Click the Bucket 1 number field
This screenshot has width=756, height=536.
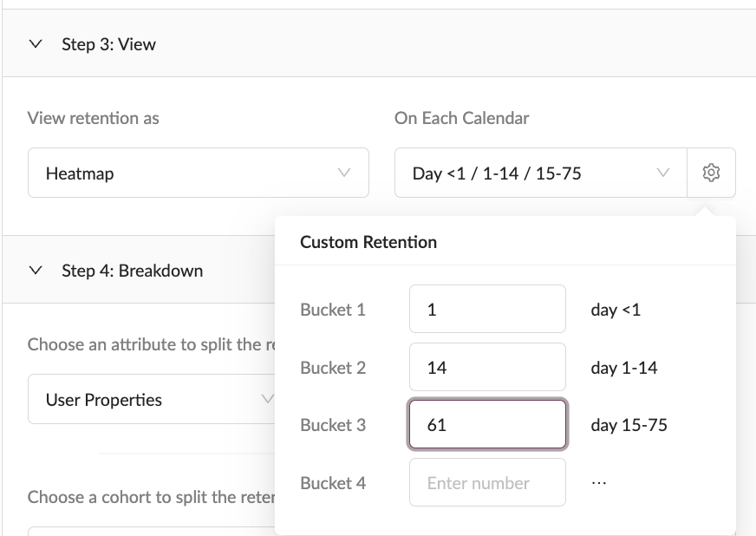click(487, 310)
